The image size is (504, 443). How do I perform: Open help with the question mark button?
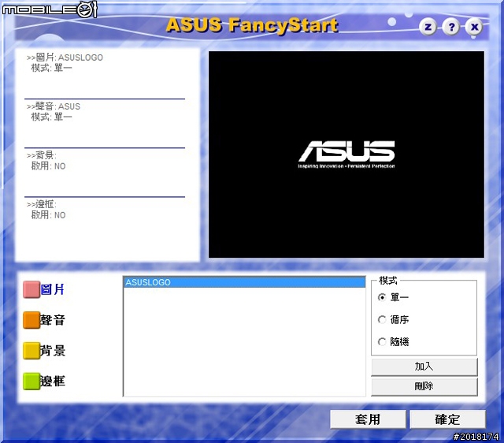[x=451, y=27]
